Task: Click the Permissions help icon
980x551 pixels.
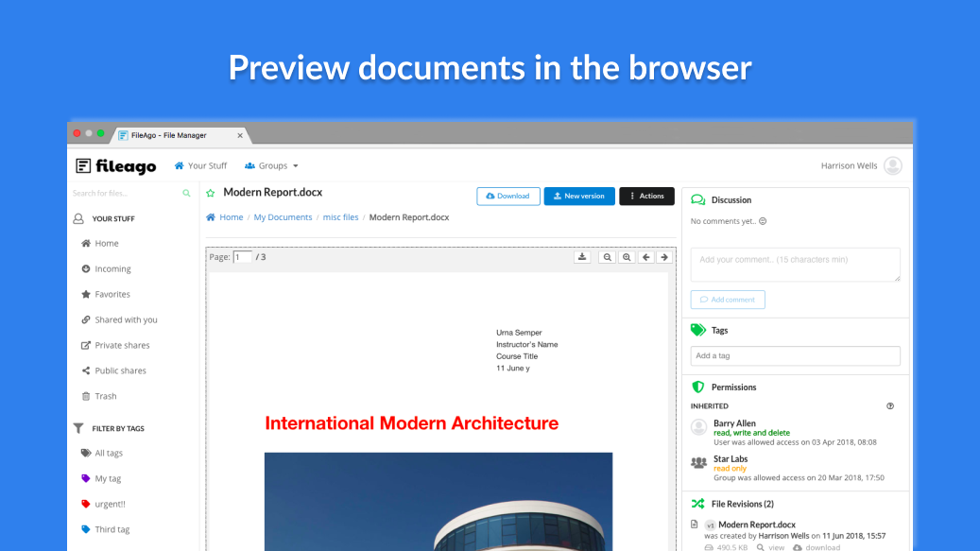Action: coord(890,406)
